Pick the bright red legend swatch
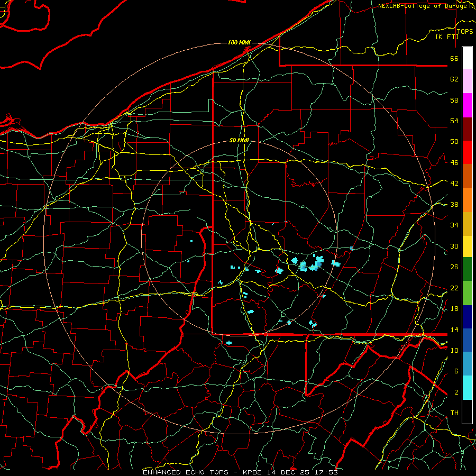 (467, 152)
